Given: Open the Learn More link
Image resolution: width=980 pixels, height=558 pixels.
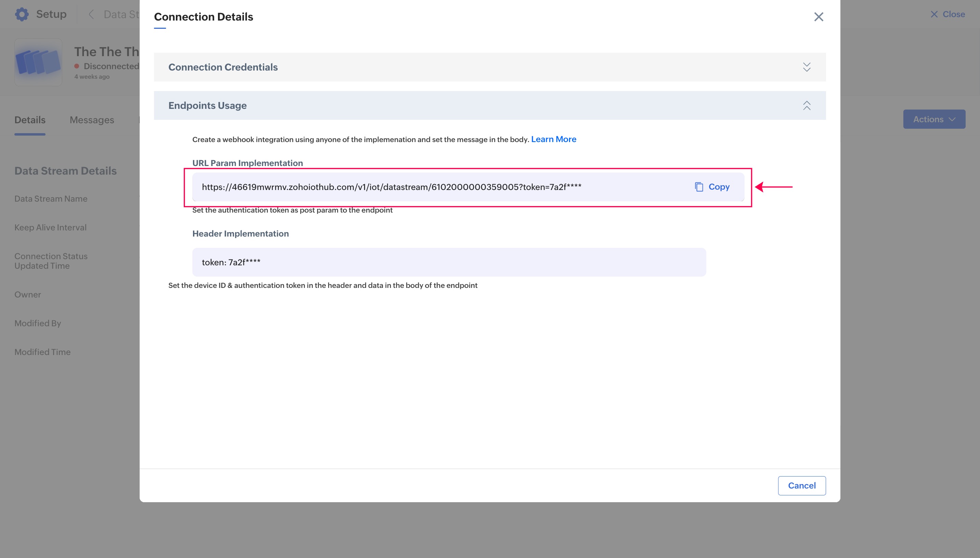Looking at the screenshot, I should (x=553, y=139).
